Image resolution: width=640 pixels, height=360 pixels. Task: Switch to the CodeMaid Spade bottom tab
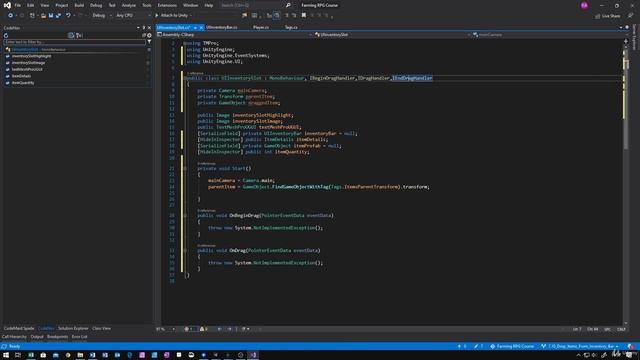click(19, 329)
